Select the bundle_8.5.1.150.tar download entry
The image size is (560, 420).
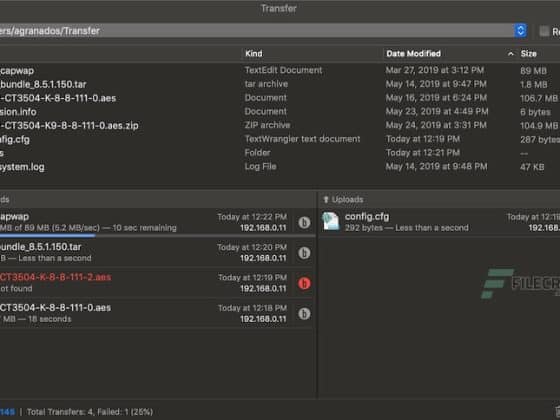tap(158, 253)
